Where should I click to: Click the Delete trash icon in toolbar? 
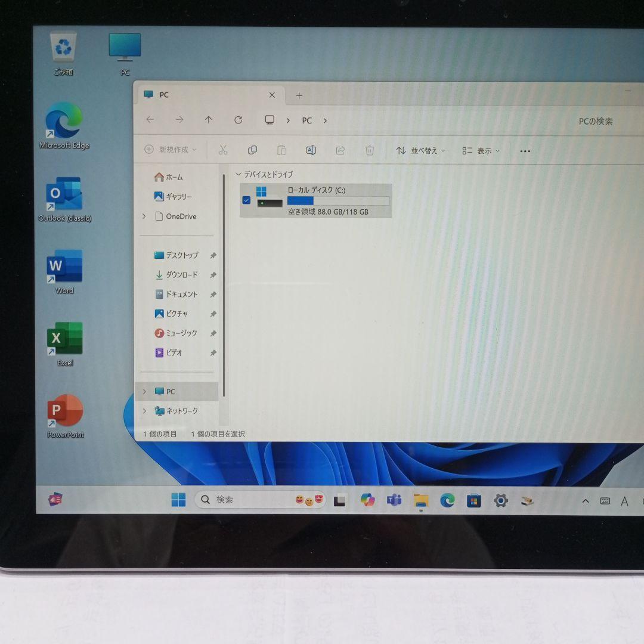click(x=370, y=150)
